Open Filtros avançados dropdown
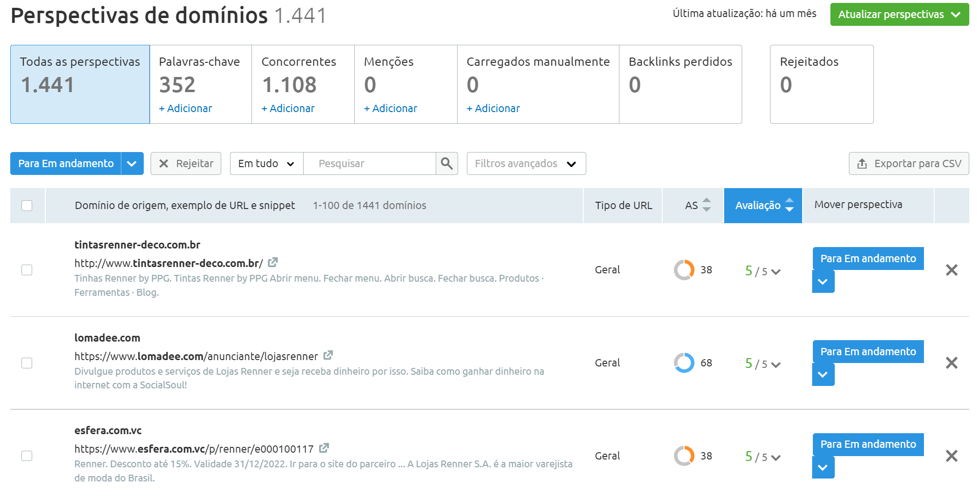This screenshot has width=980, height=498. click(572, 164)
